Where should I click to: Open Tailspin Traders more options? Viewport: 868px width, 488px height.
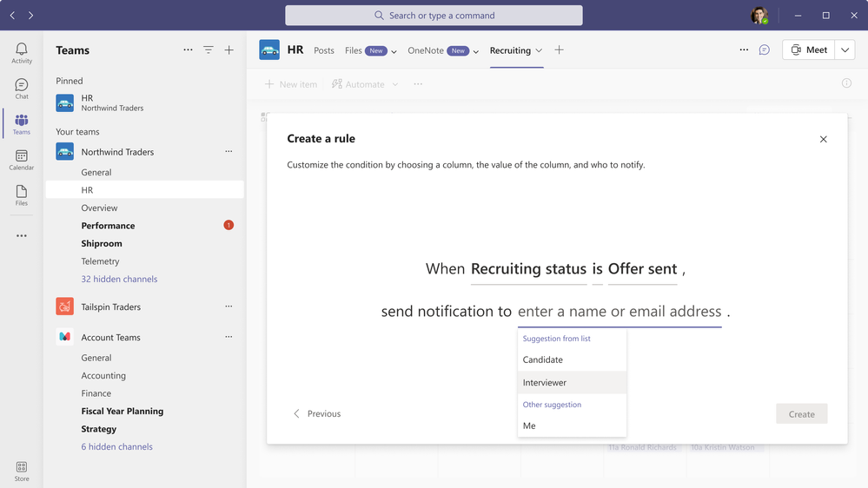pyautogui.click(x=229, y=307)
